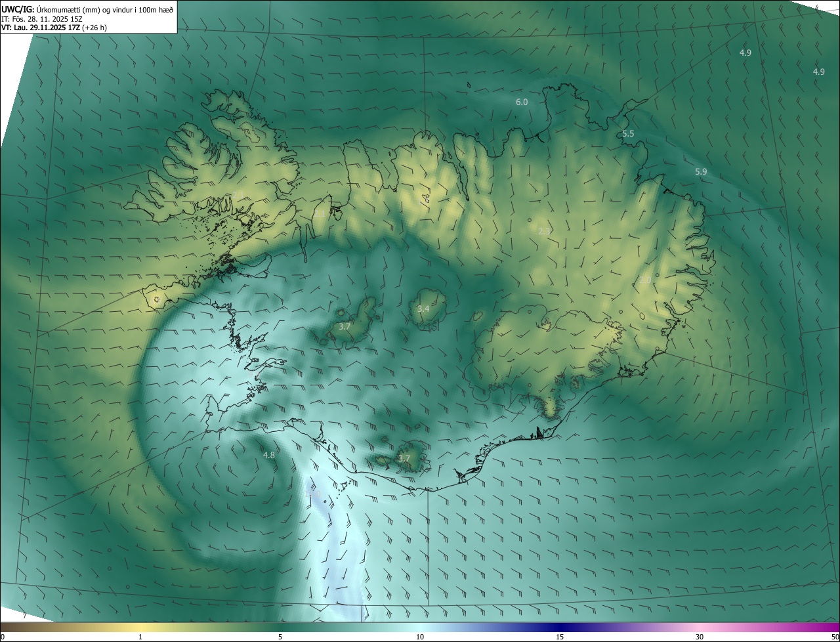Screen dimensions: 840x642
Task: Click the 2.3 value in the northeast highlands
Action: click(x=544, y=231)
